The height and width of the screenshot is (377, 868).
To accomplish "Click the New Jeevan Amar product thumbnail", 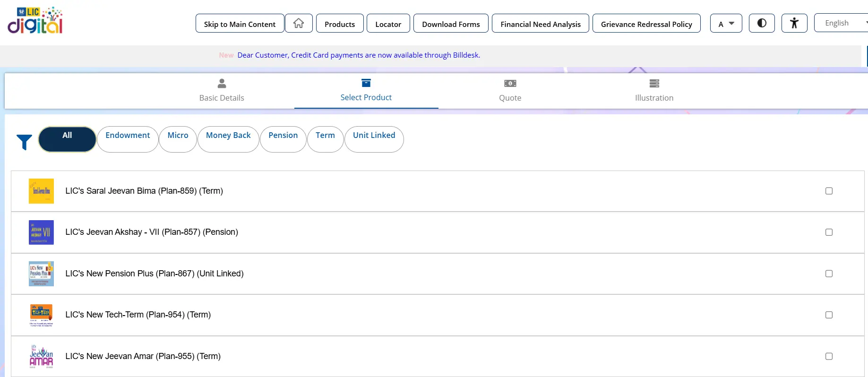I will [41, 356].
